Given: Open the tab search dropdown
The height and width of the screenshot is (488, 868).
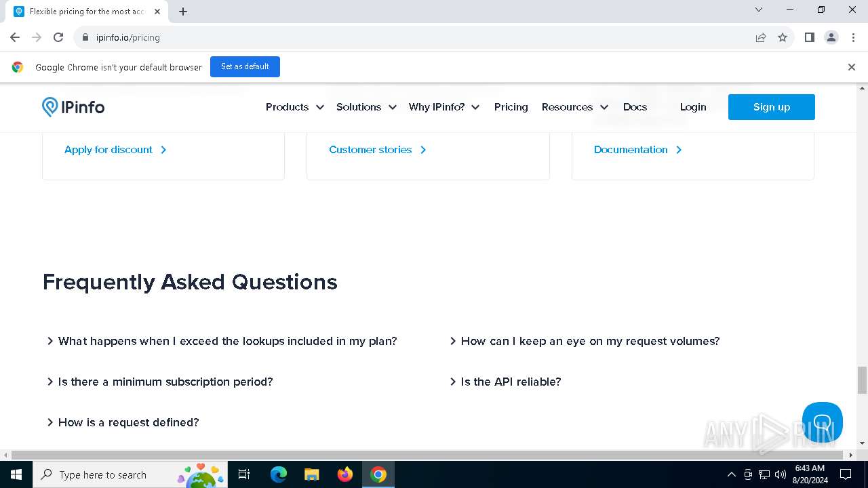Looking at the screenshot, I should [759, 9].
